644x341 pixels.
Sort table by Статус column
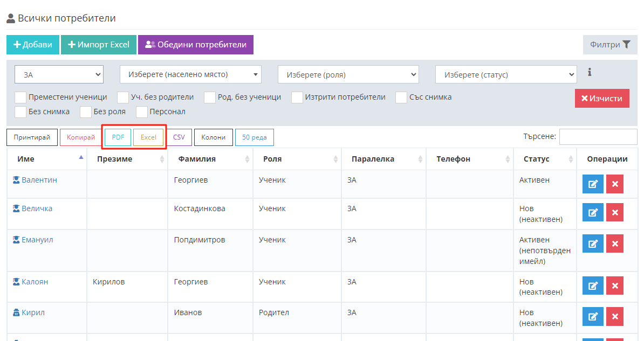[545, 159]
